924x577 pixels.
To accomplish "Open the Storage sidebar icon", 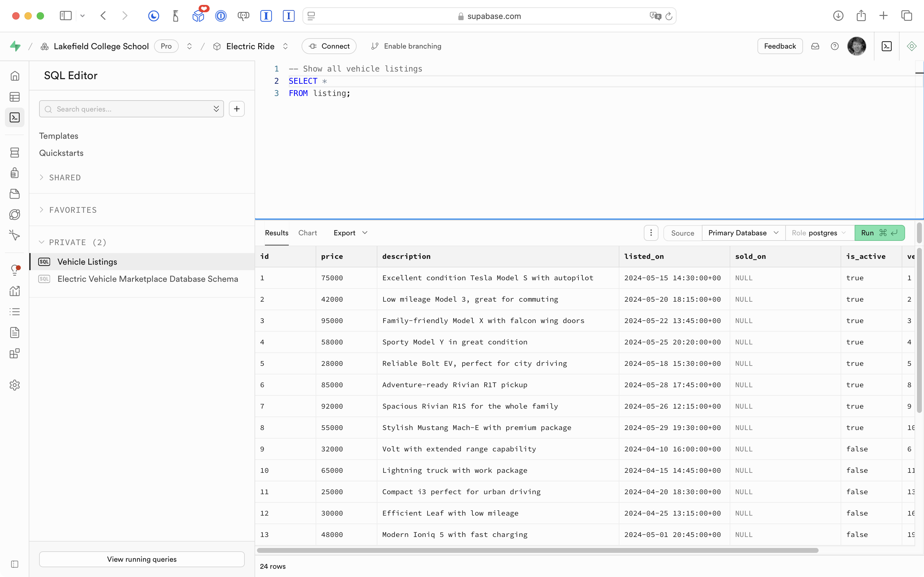I will 14,194.
